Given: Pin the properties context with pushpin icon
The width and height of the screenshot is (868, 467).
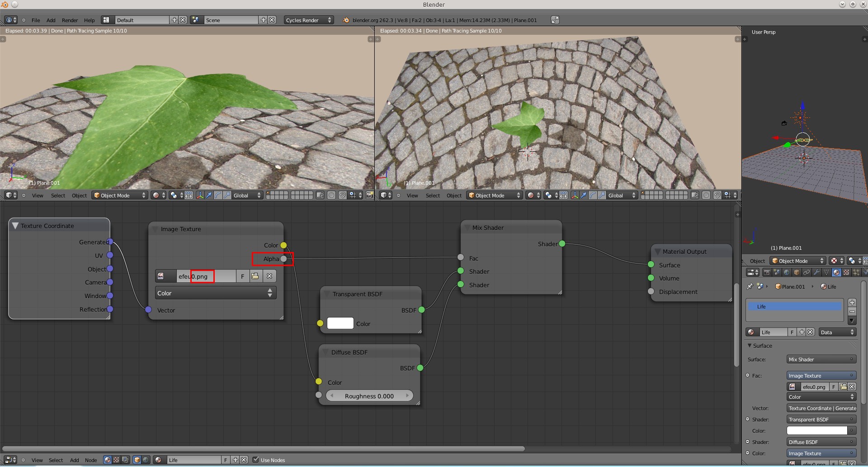Looking at the screenshot, I should [750, 286].
